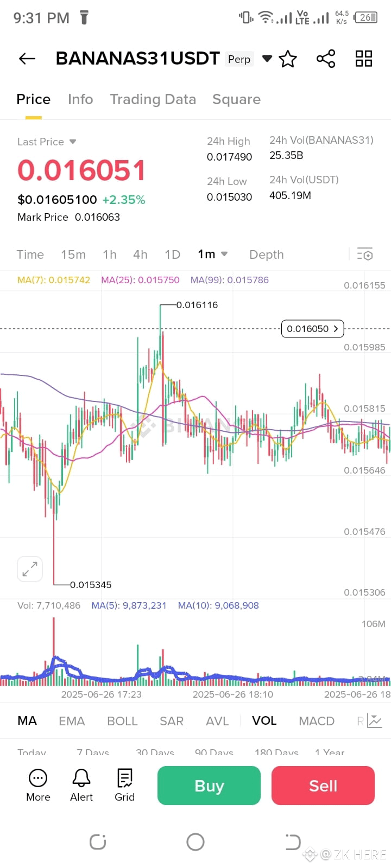391x868 pixels.
Task: Add BANANAS31USDT to favorites with star icon
Action: [288, 59]
